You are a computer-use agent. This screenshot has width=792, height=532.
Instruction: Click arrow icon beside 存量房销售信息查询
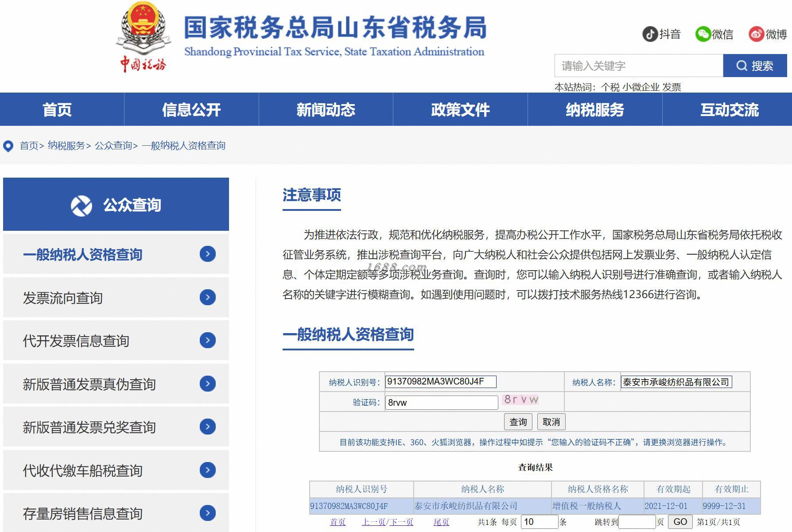(207, 513)
